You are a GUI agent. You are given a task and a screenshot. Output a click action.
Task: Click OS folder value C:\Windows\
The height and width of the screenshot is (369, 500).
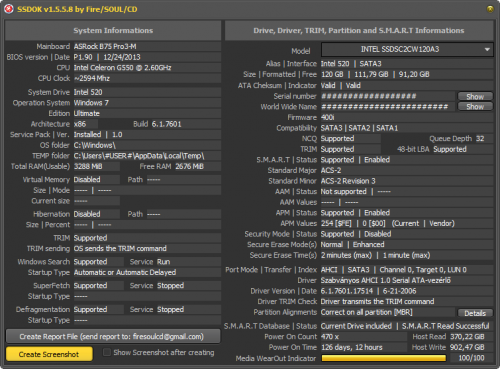tap(95, 145)
